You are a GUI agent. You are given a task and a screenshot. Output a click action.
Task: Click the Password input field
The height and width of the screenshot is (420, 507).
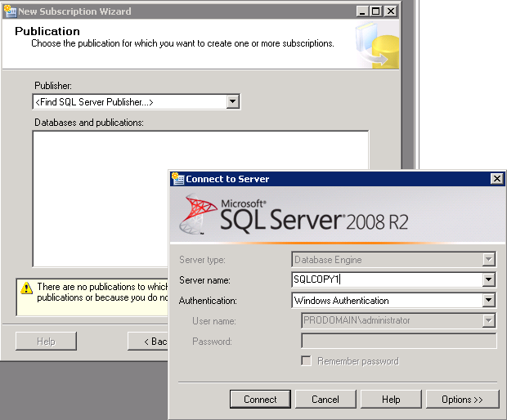pyautogui.click(x=398, y=341)
